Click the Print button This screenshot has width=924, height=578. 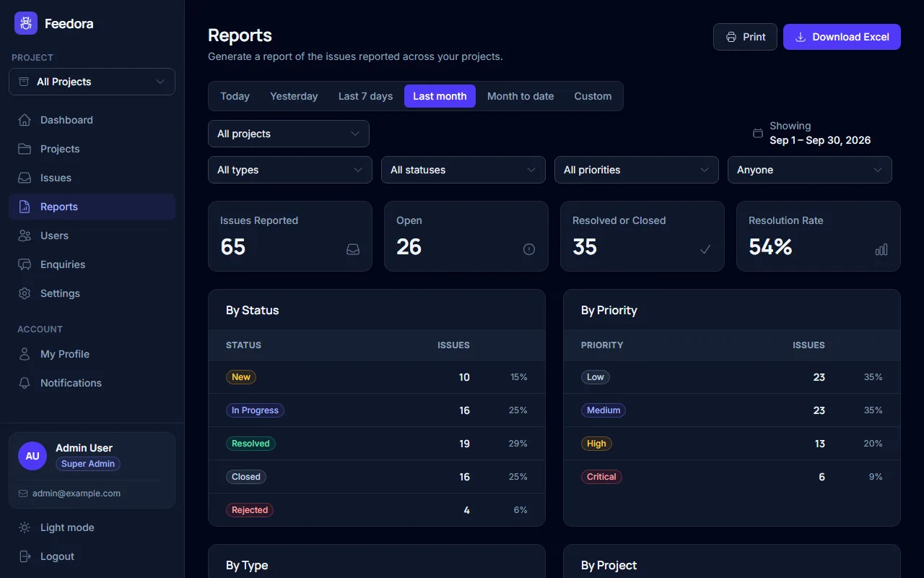point(745,37)
